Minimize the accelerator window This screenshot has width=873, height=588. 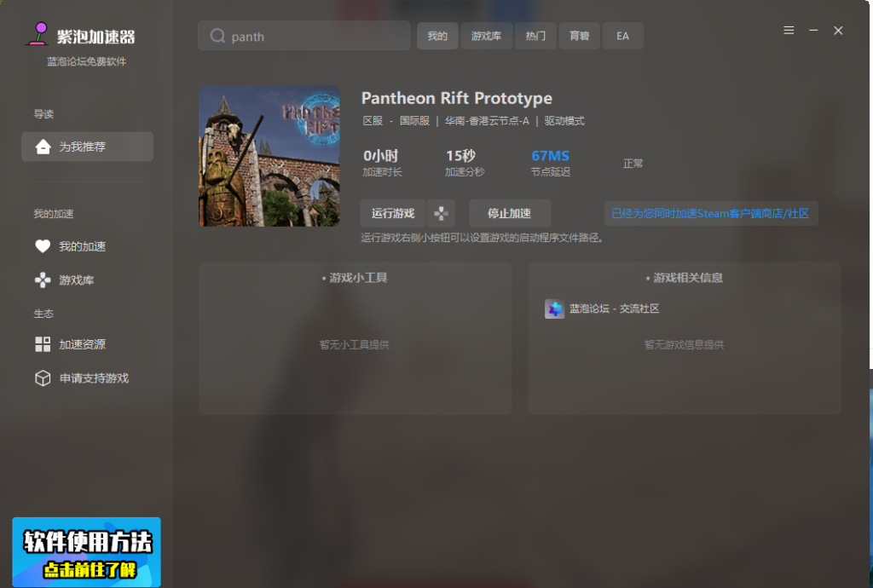[x=813, y=31]
